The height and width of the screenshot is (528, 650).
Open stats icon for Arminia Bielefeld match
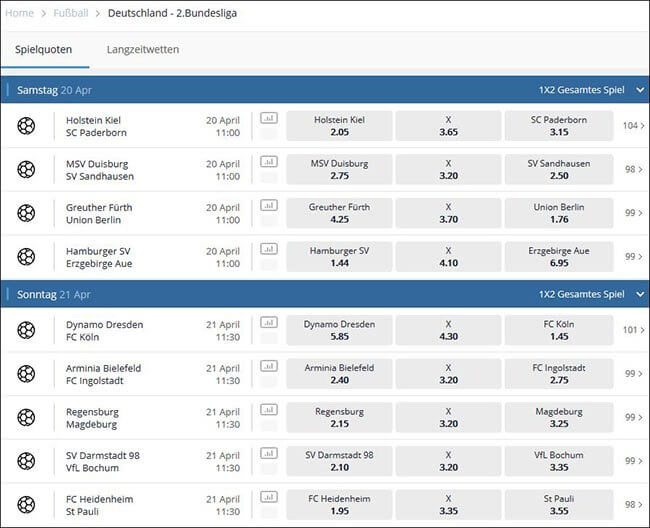[x=269, y=366]
